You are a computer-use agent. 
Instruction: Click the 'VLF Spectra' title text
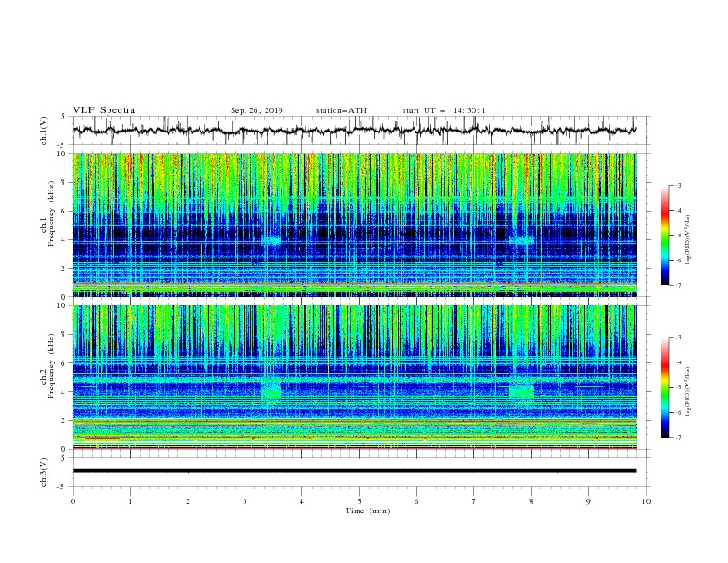(104, 110)
